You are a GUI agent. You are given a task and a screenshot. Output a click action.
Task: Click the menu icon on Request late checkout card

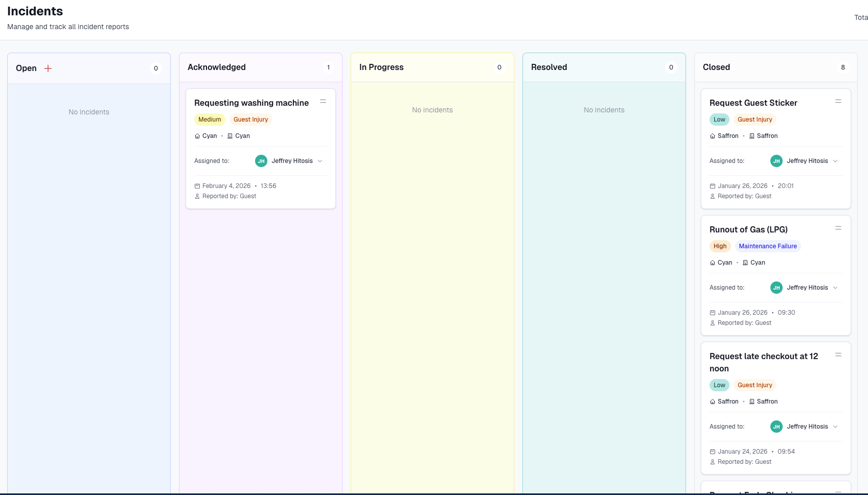point(838,355)
